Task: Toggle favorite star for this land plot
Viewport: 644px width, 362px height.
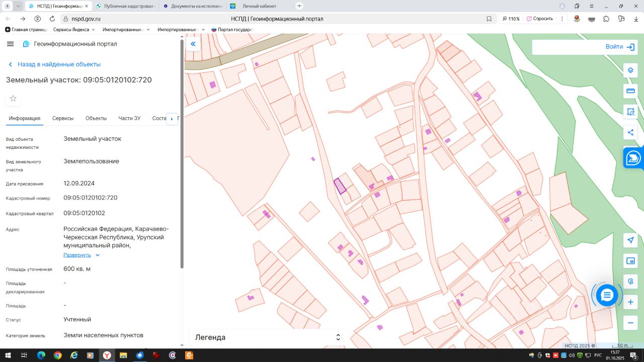Action: point(13,99)
